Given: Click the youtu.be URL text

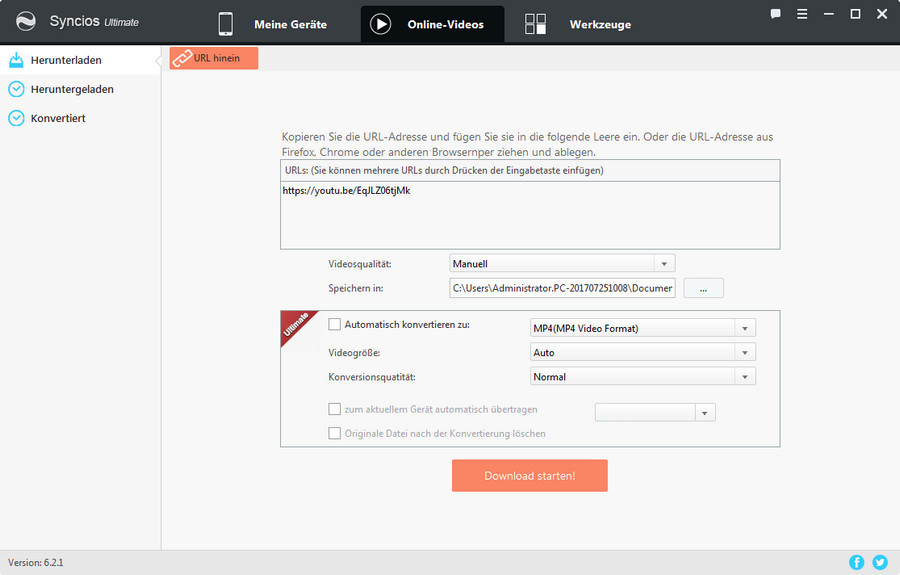Looking at the screenshot, I should pos(346,191).
